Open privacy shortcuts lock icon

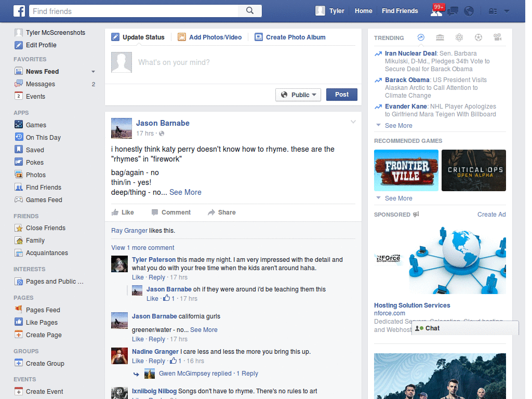[493, 11]
